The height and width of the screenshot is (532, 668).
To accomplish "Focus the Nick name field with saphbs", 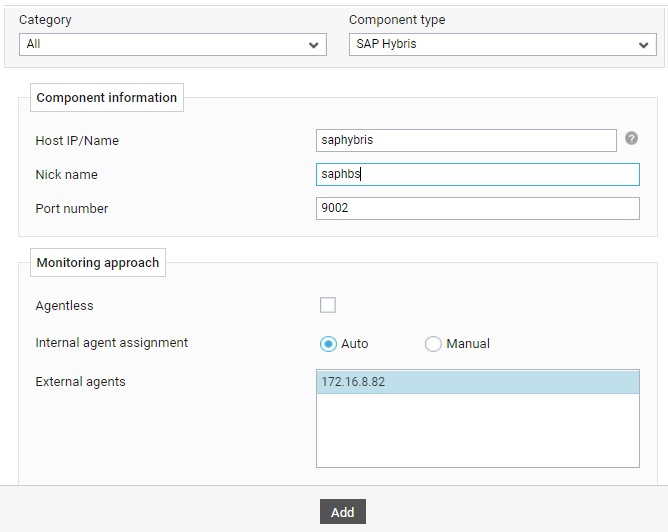I will [x=478, y=174].
